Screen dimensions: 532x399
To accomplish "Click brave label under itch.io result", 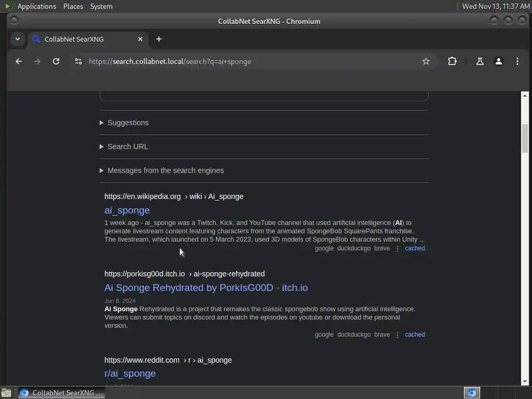I will pos(382,335).
